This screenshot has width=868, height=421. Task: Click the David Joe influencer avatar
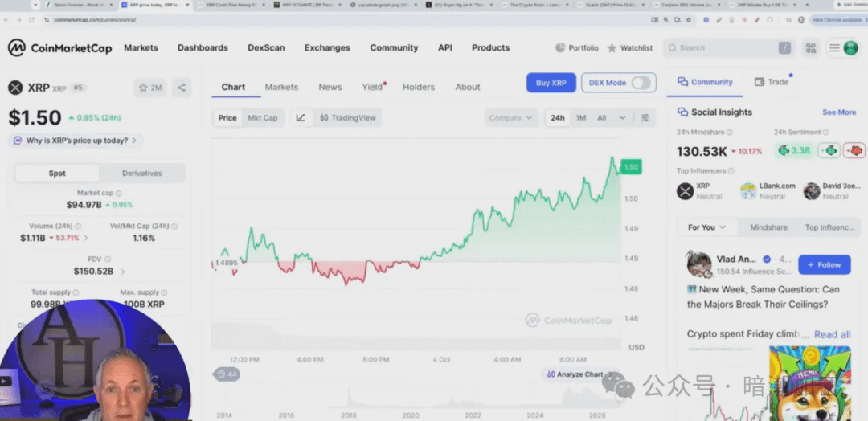pyautogui.click(x=812, y=191)
